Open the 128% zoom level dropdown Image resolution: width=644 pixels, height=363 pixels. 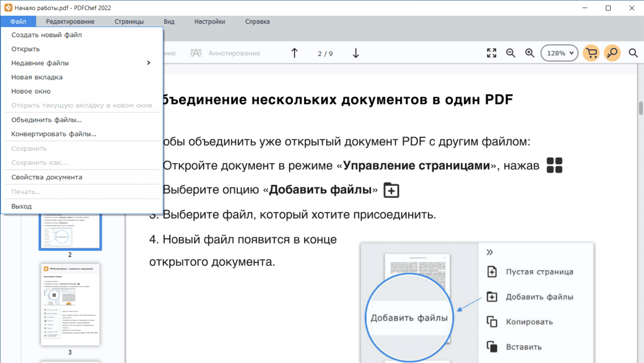(560, 53)
